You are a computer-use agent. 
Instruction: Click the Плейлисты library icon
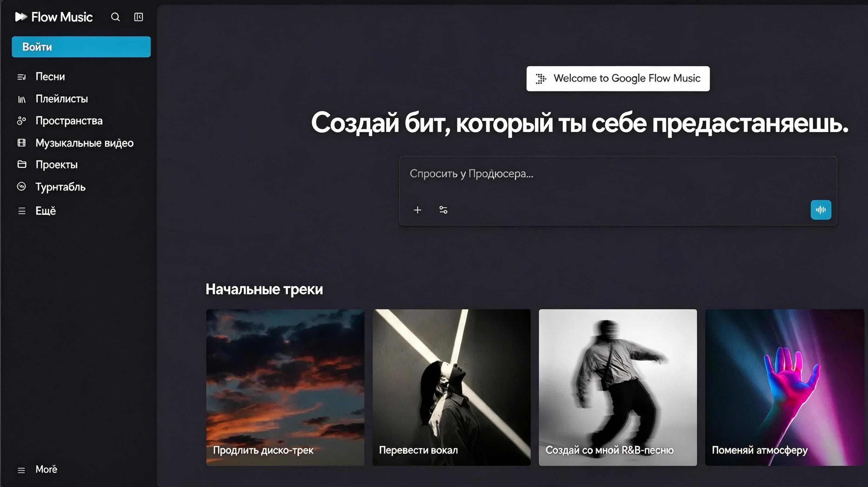(x=22, y=99)
